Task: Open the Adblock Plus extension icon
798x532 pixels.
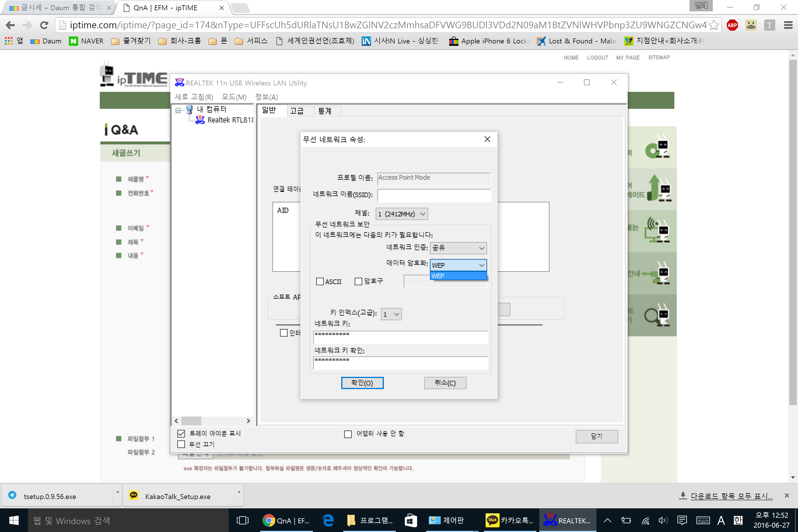Action: click(x=732, y=25)
